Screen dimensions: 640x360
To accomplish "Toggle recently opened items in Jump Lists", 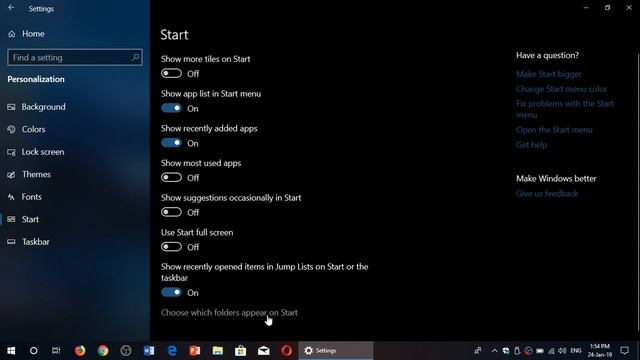I will point(171,292).
